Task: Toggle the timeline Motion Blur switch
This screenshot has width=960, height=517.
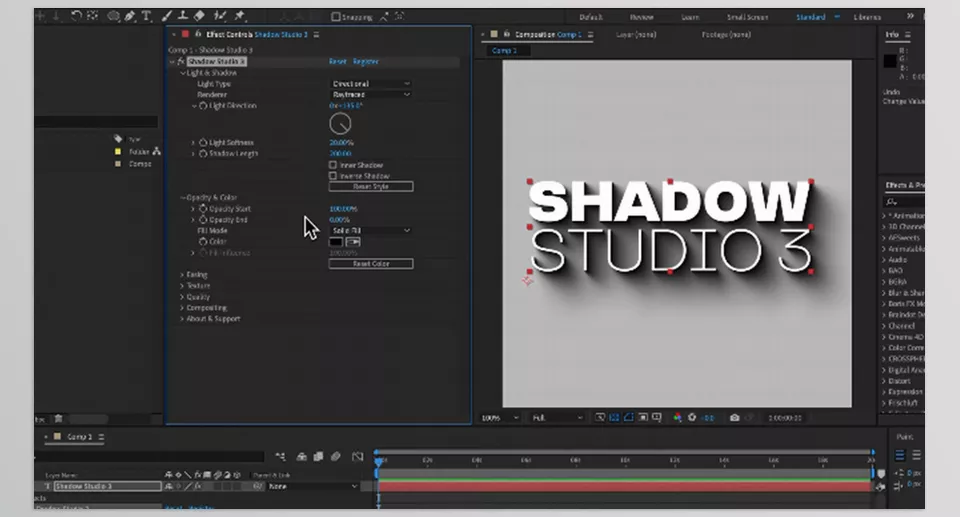Action: point(336,456)
